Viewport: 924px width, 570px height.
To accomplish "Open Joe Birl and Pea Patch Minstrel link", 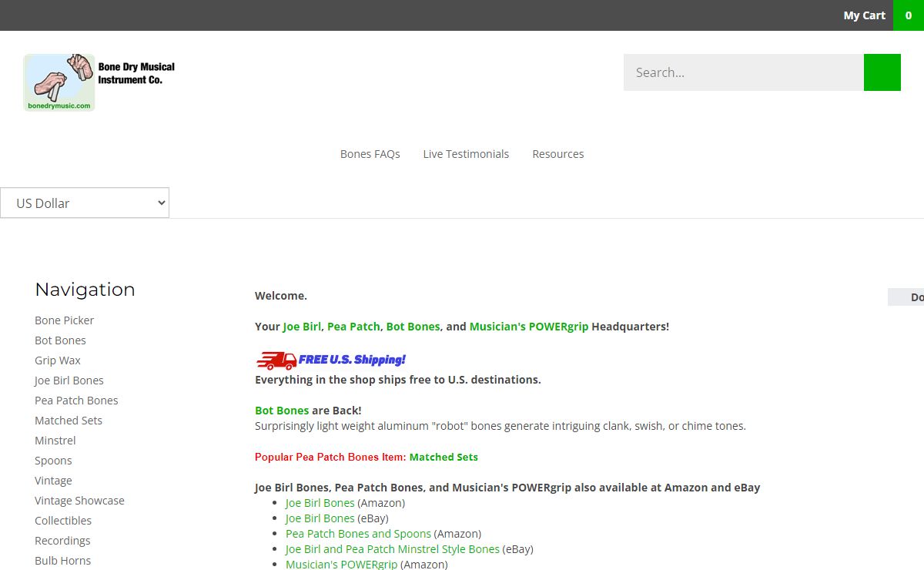I will click(x=393, y=549).
